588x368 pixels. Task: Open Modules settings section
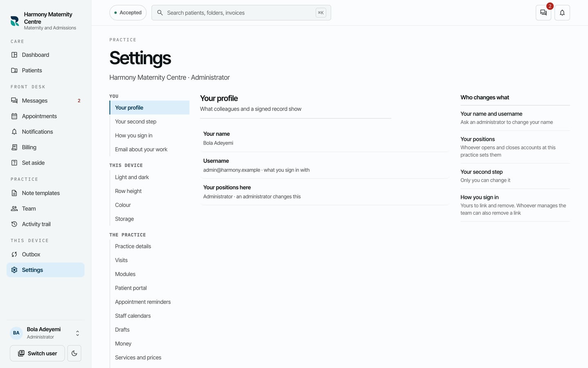pos(149,274)
